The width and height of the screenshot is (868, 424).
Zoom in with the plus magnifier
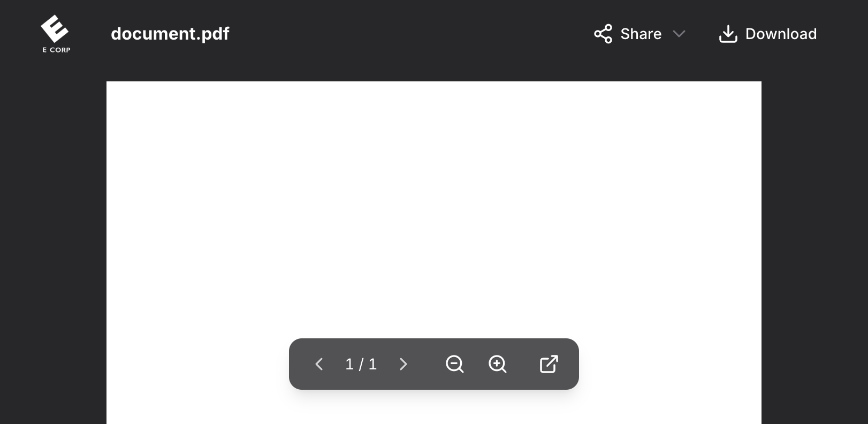click(498, 364)
